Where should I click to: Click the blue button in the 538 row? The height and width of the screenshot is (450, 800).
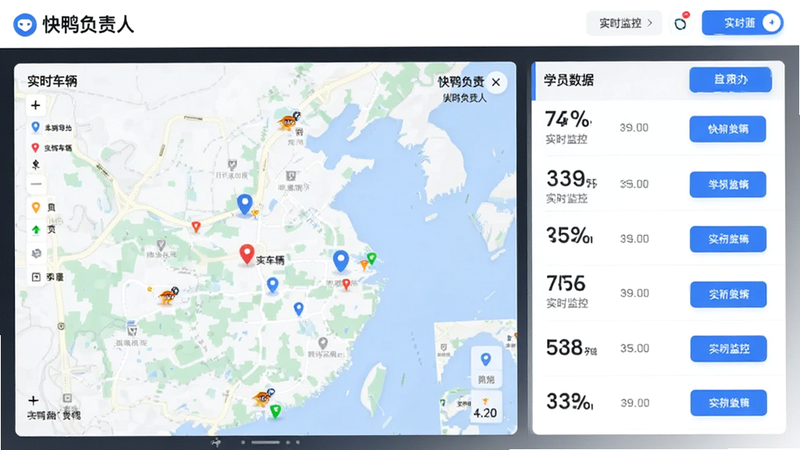[729, 348]
